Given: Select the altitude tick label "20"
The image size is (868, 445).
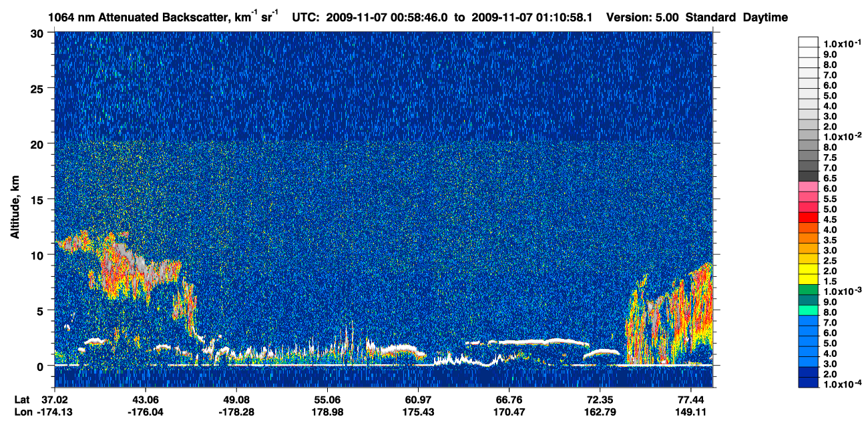Looking at the screenshot, I should pyautogui.click(x=39, y=143).
